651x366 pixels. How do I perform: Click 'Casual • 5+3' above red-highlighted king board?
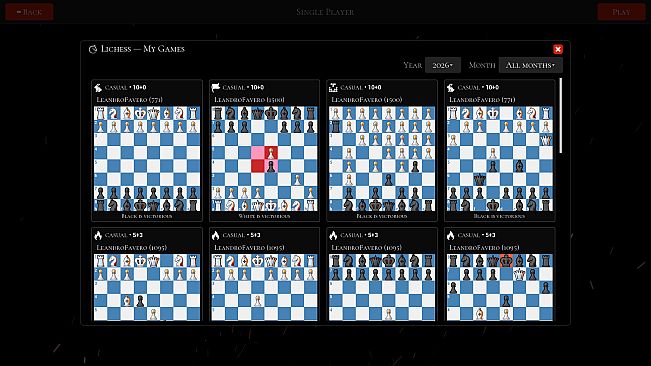click(476, 235)
